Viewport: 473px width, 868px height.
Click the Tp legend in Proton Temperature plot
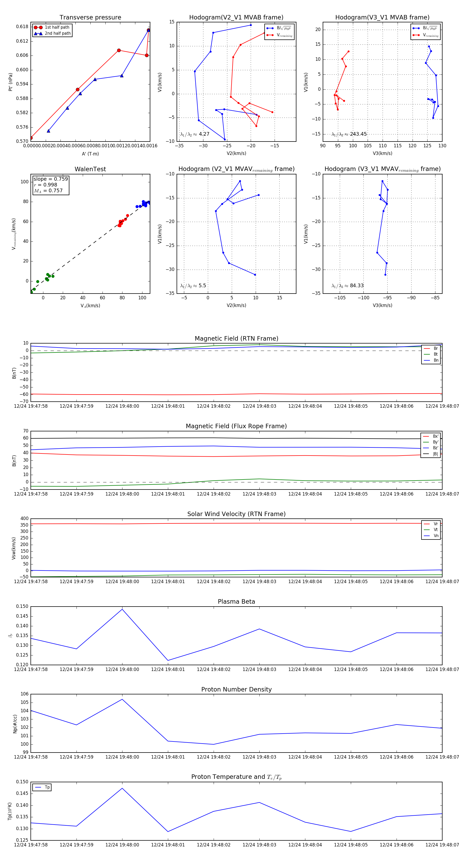pos(42,787)
